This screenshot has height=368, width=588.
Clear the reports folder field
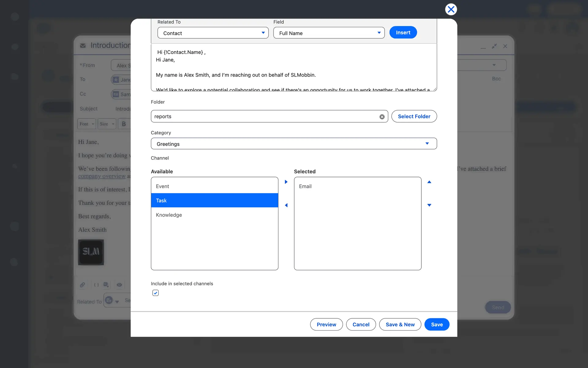382,117
